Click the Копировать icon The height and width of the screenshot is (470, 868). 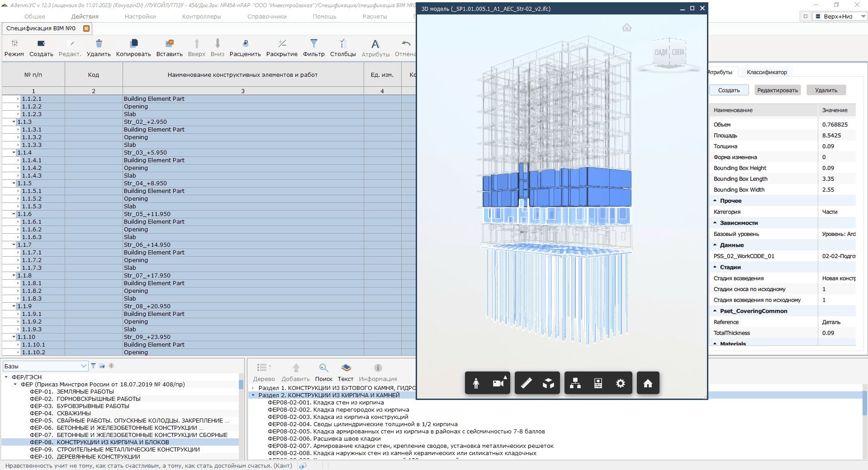pos(133,44)
